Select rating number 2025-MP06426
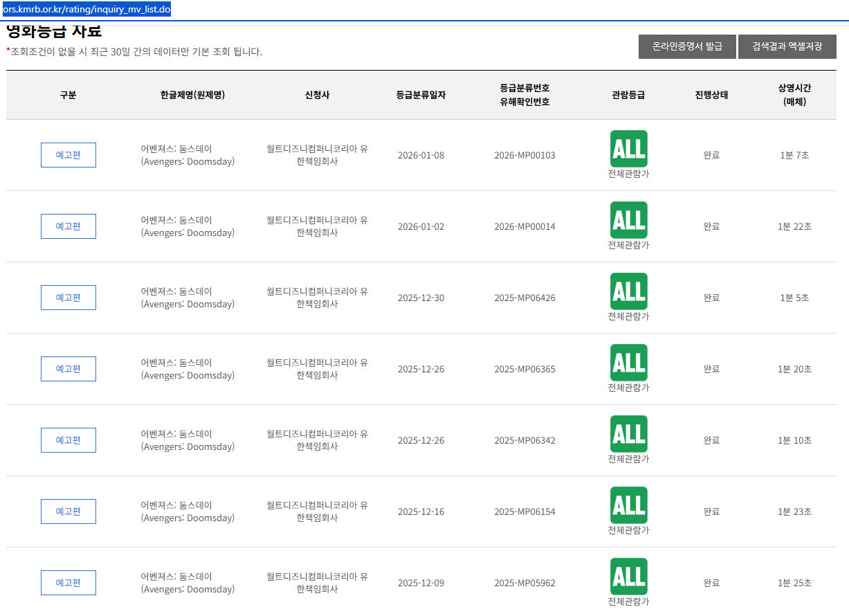This screenshot has height=616, width=849. pyautogui.click(x=524, y=298)
